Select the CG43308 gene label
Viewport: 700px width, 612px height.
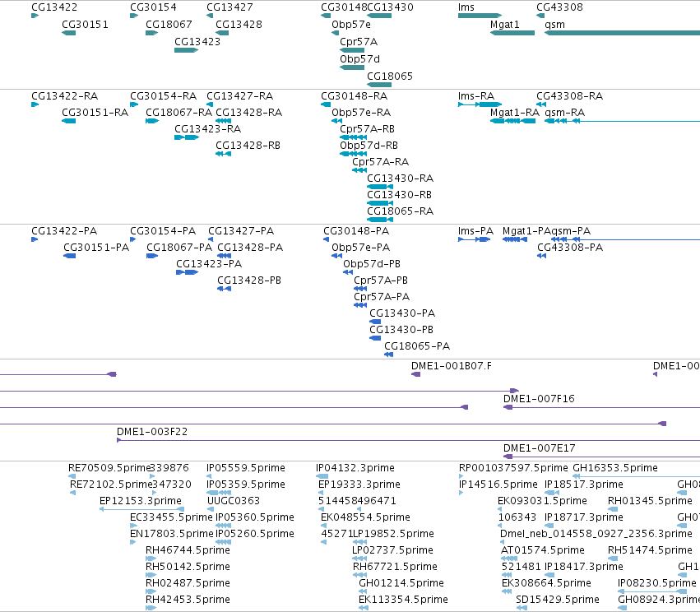click(559, 7)
